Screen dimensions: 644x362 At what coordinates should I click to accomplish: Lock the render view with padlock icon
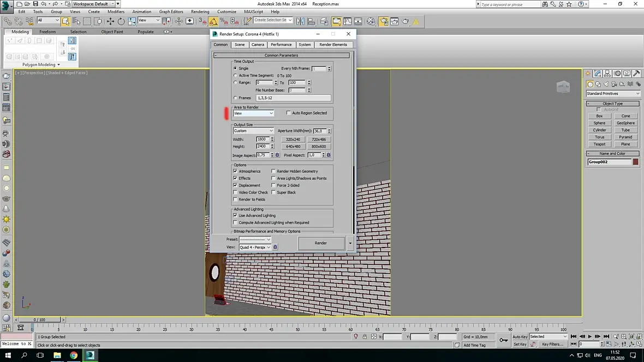pyautogui.click(x=275, y=247)
